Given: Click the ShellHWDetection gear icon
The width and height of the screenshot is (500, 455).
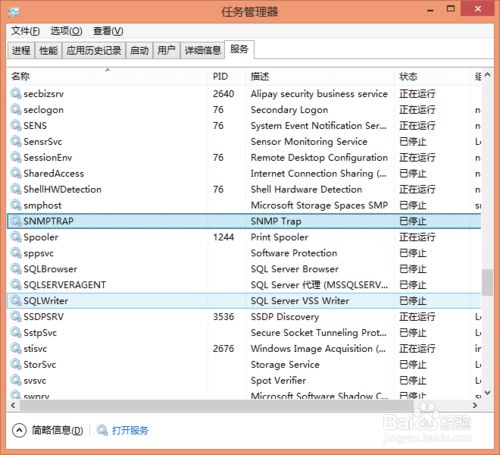Looking at the screenshot, I should [x=15, y=189].
